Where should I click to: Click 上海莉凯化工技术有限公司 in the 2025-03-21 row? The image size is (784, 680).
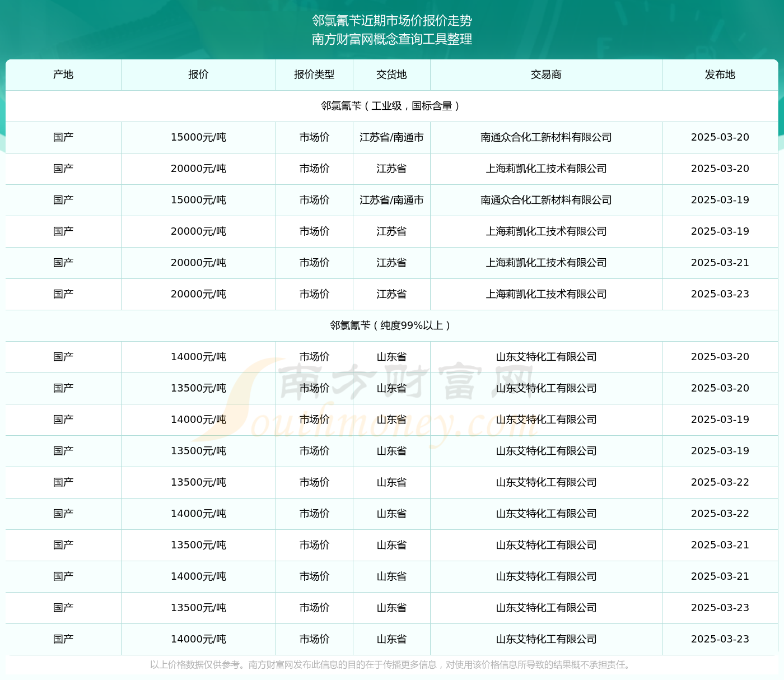[546, 263]
